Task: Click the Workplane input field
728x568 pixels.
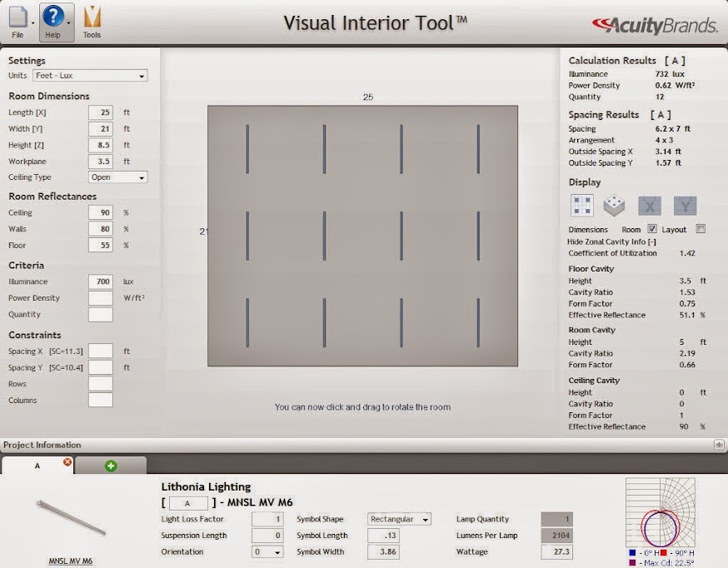Action: pyautogui.click(x=101, y=161)
